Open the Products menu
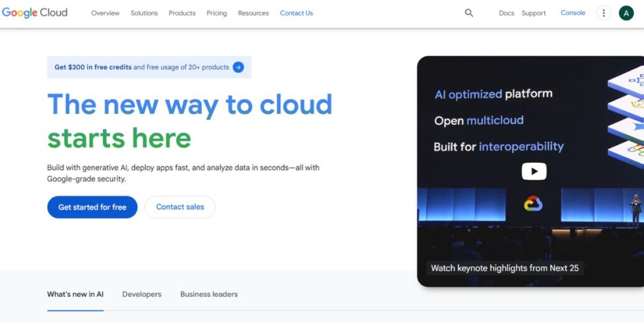The image size is (644, 322). point(182,13)
